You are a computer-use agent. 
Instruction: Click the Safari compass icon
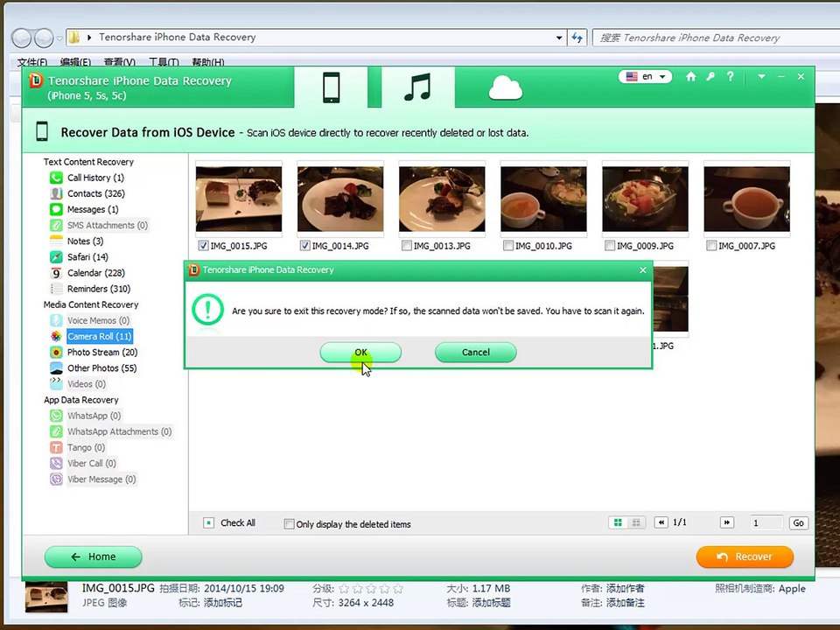pos(56,257)
